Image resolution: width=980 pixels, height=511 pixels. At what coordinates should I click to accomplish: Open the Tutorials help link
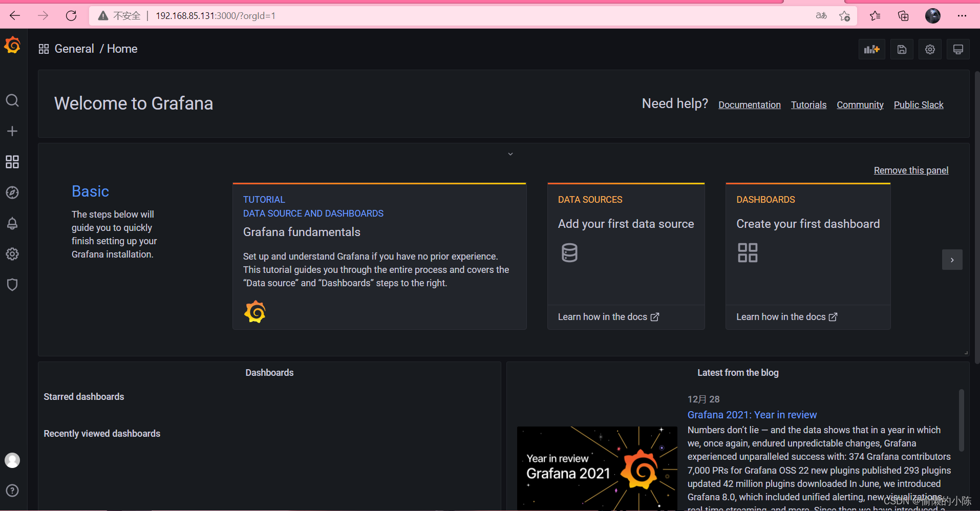click(x=808, y=105)
